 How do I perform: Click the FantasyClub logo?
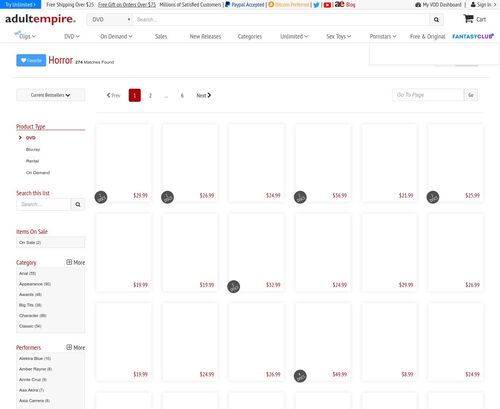coord(473,36)
